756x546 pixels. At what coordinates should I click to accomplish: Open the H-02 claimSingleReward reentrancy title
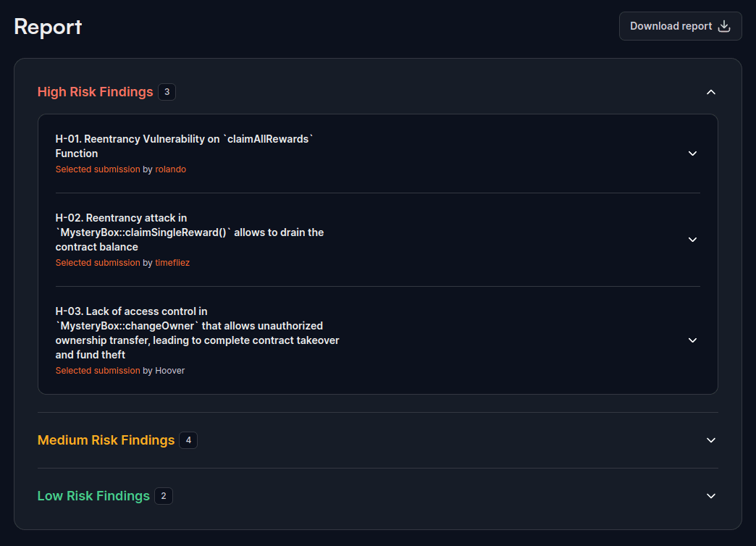coord(189,232)
